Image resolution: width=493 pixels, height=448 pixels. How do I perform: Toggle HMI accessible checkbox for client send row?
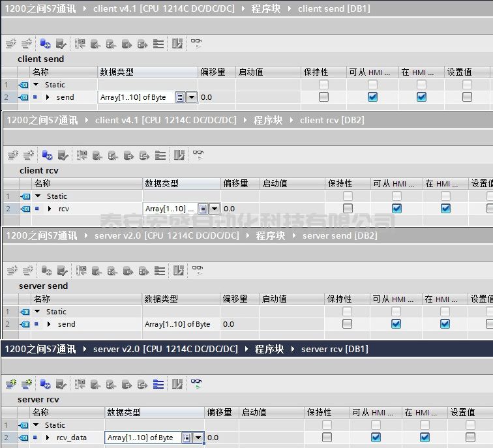pos(372,97)
